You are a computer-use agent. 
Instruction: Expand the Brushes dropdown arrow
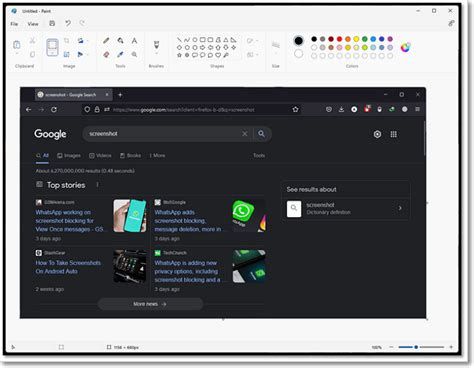pyautogui.click(x=156, y=54)
